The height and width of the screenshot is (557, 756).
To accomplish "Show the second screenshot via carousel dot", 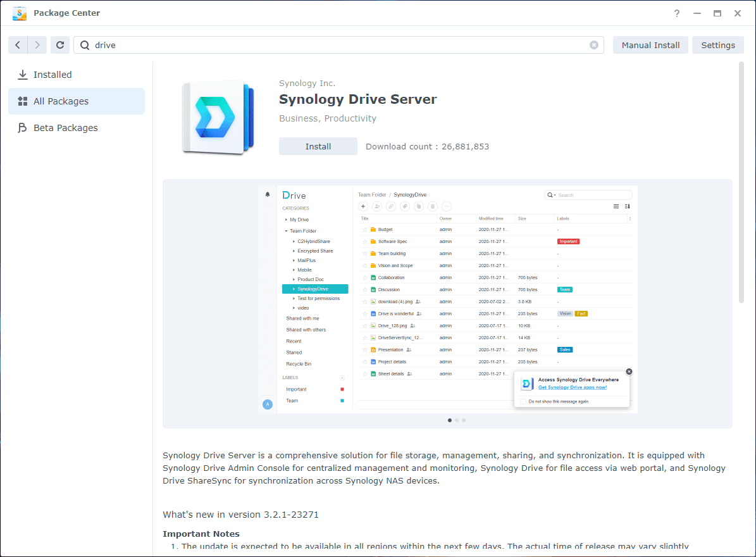I will [457, 420].
